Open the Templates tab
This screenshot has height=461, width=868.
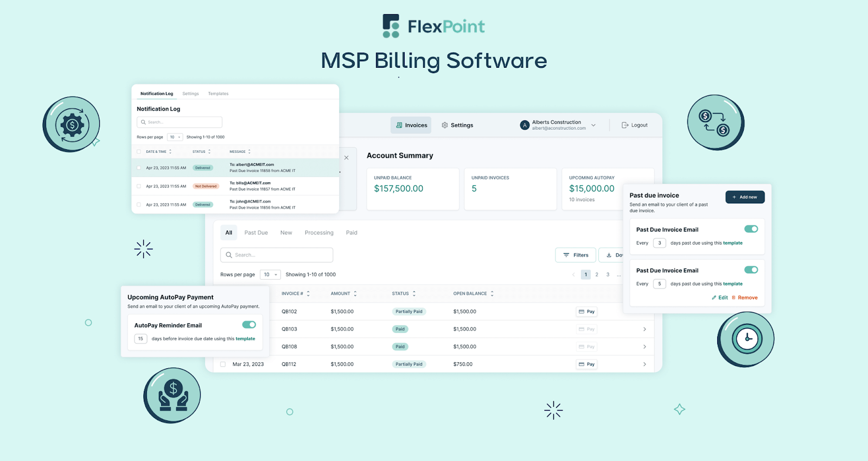click(x=218, y=94)
